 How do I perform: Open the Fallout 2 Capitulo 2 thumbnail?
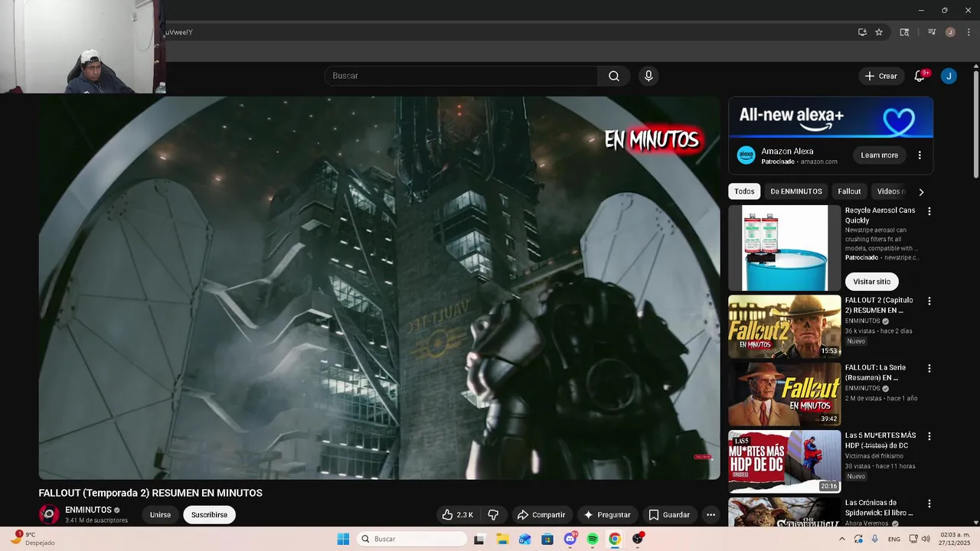click(x=785, y=327)
